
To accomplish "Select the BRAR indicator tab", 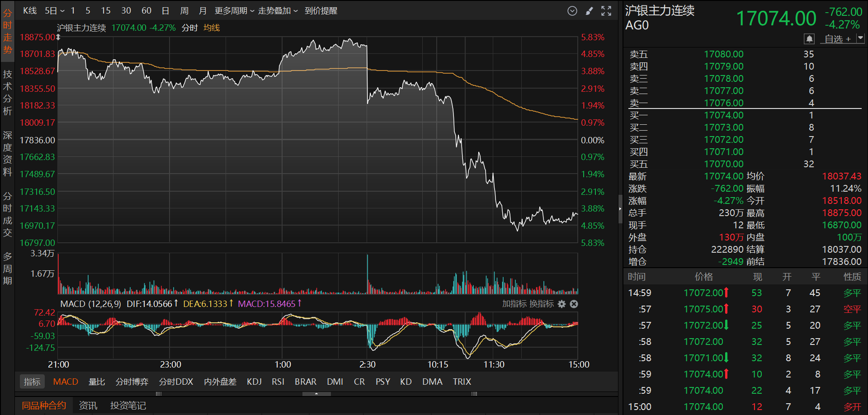I will [306, 382].
